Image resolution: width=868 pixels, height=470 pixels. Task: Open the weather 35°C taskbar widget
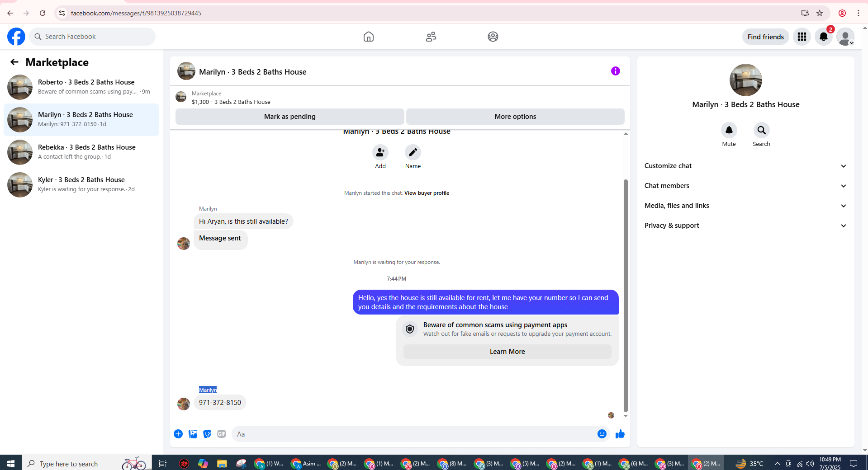749,463
